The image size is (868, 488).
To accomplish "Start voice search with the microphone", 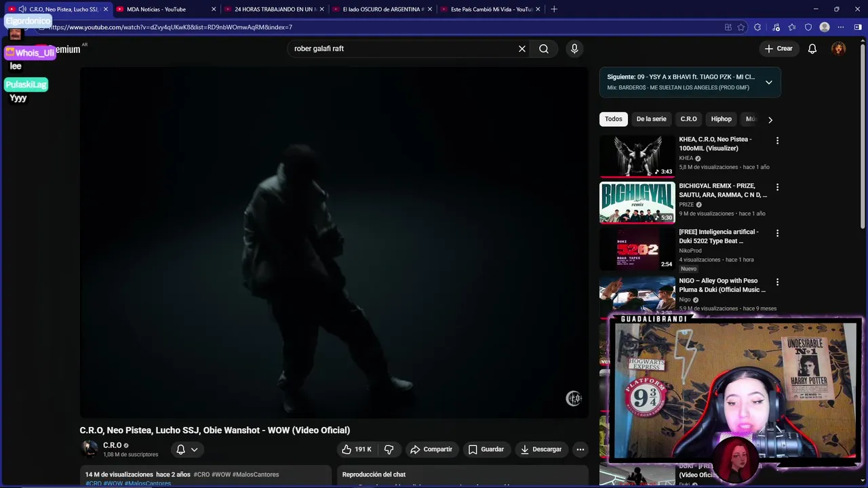I will tap(574, 49).
